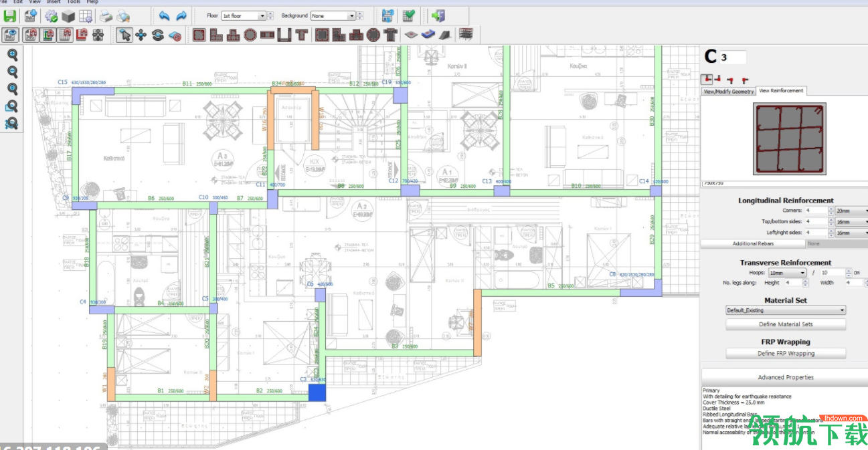Adjust the hoops spacing cm stepper

pos(849,273)
